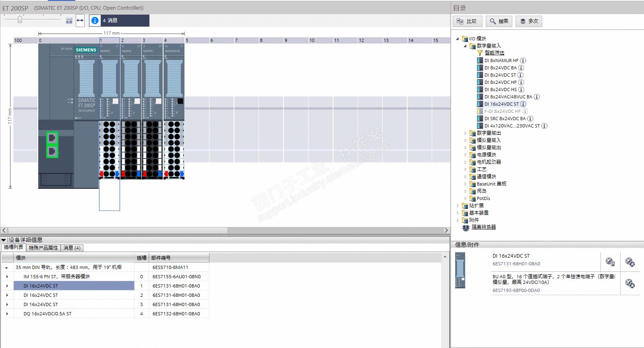Toggle the dimension display button in the toolbar
644x348 pixels.
80,21
